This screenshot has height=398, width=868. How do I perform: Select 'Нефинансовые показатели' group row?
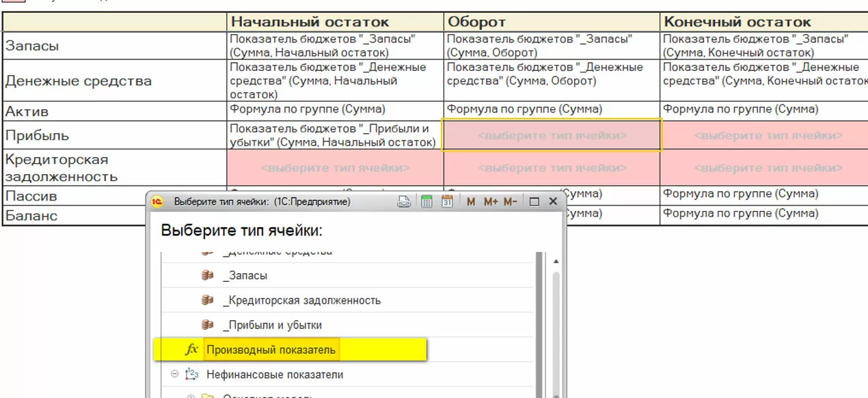[x=275, y=374]
